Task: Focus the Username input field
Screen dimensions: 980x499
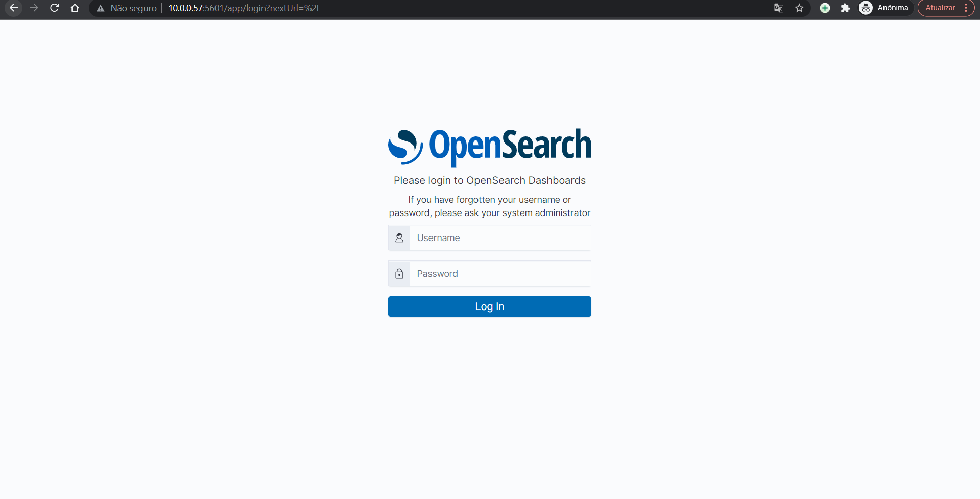Action: click(500, 238)
